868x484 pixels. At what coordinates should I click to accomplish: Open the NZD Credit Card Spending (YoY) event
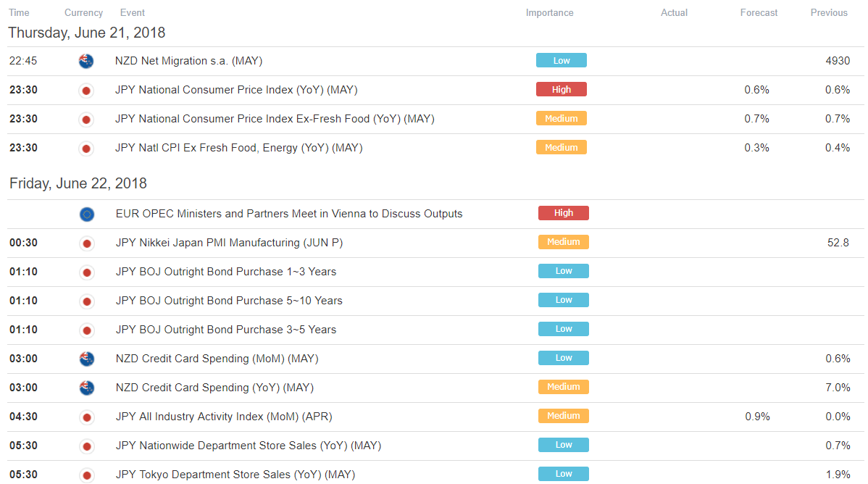click(x=214, y=388)
